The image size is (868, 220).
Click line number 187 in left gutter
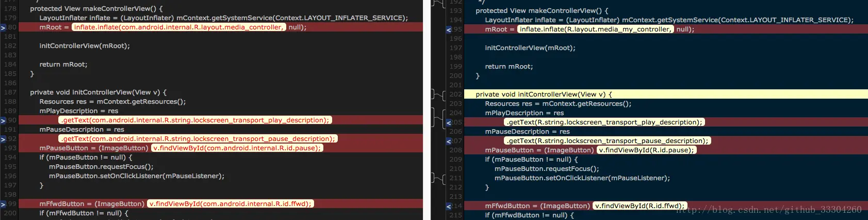click(x=10, y=92)
